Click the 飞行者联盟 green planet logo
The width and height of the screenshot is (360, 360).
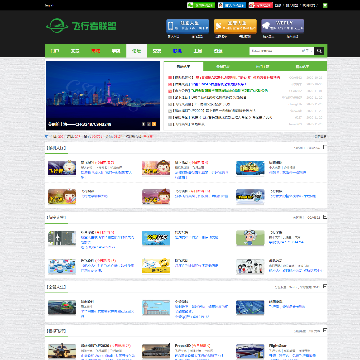tap(81, 26)
